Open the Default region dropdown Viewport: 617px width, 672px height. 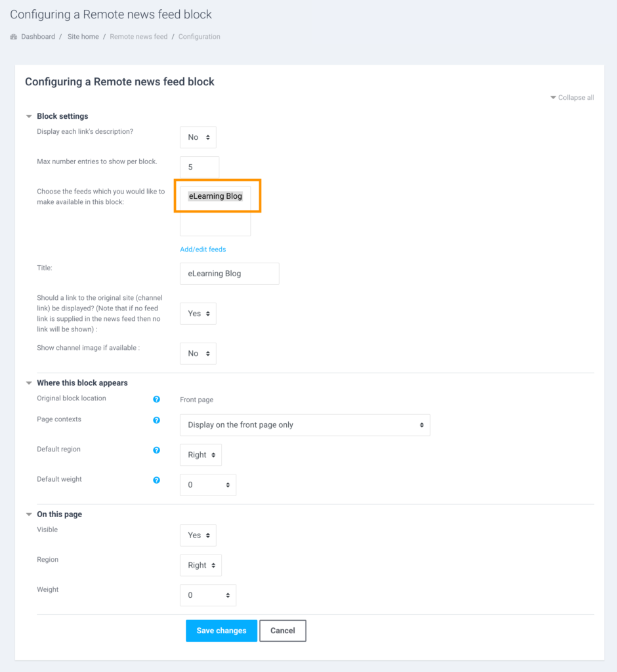[200, 455]
